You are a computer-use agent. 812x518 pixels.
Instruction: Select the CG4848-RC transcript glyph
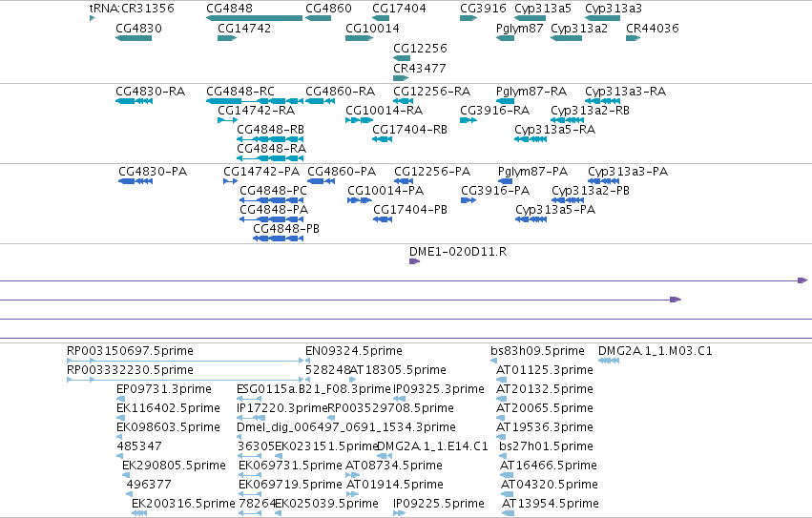tap(255, 101)
